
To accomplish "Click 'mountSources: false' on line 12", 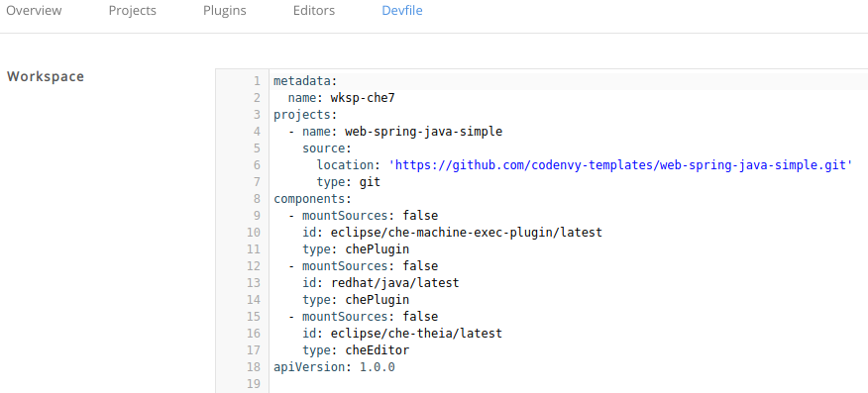I will click(370, 266).
